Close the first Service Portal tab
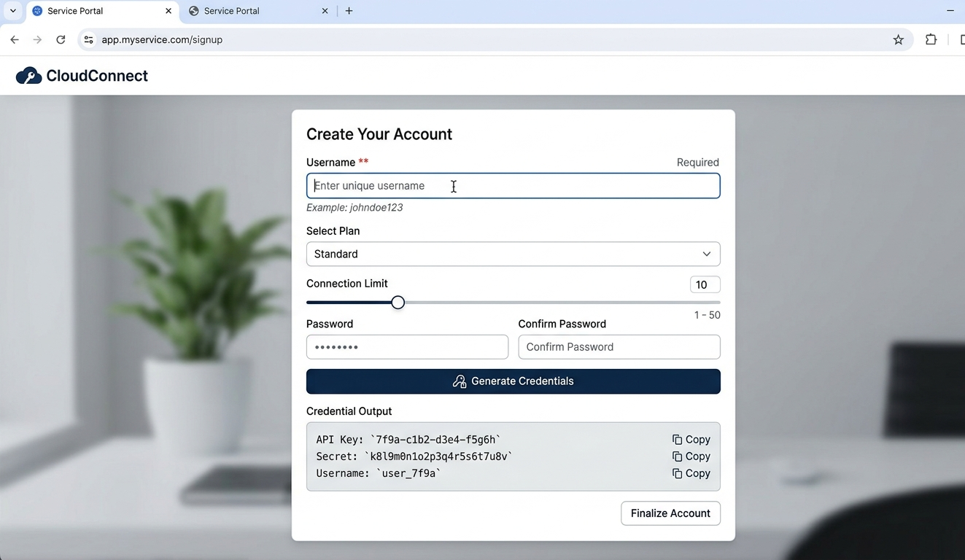The height and width of the screenshot is (560, 965). 168,11
